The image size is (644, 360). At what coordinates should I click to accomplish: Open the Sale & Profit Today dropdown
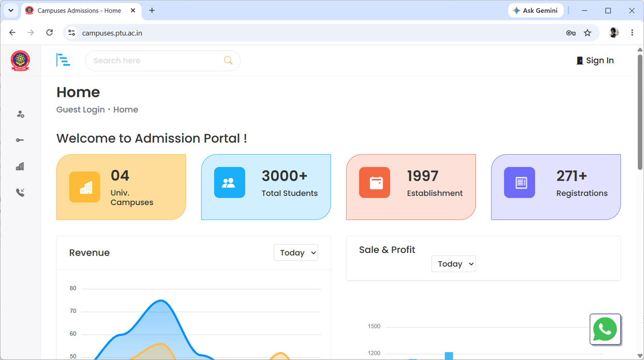coord(453,264)
